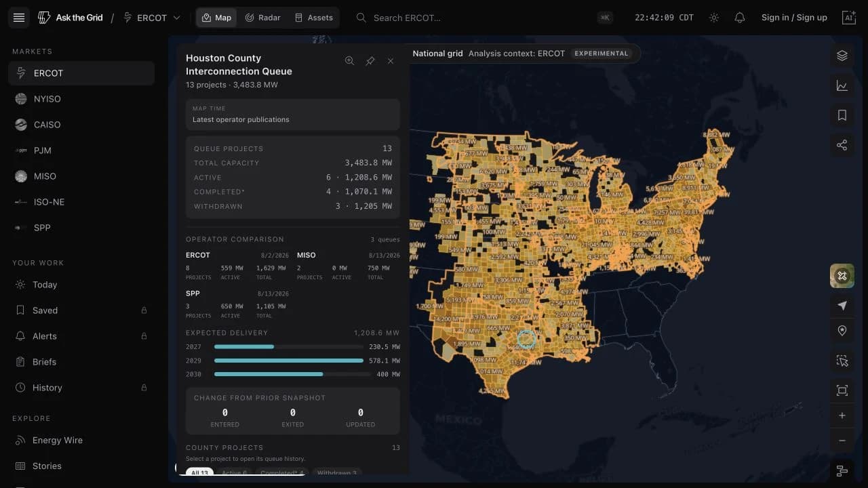The width and height of the screenshot is (868, 488).
Task: Select SPP in the Markets sidebar
Action: [x=81, y=228]
